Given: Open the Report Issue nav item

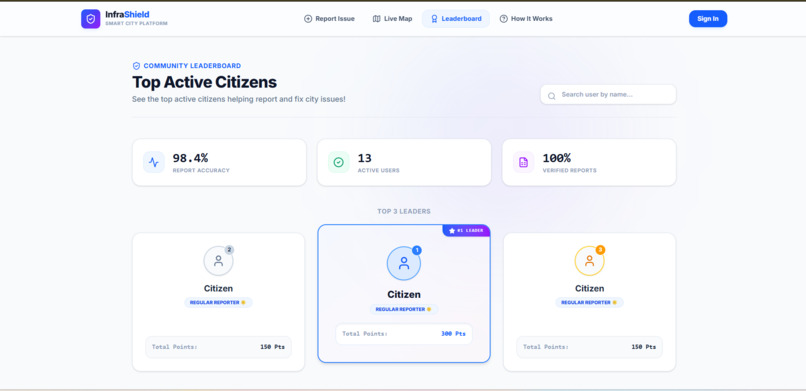Looking at the screenshot, I should click(329, 19).
